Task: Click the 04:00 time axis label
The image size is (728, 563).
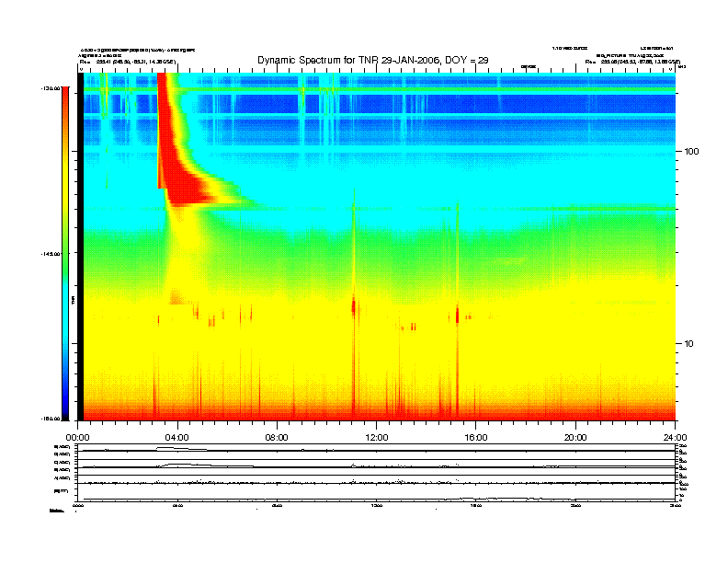Action: point(177,438)
